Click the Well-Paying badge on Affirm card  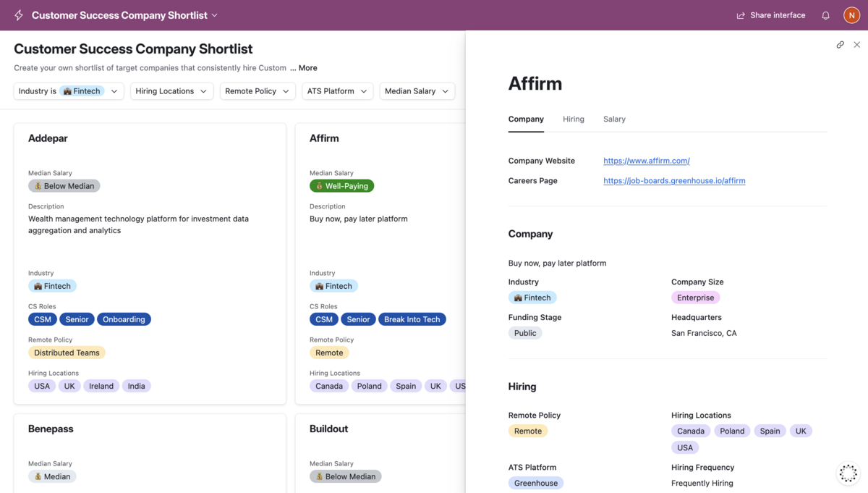(x=341, y=185)
